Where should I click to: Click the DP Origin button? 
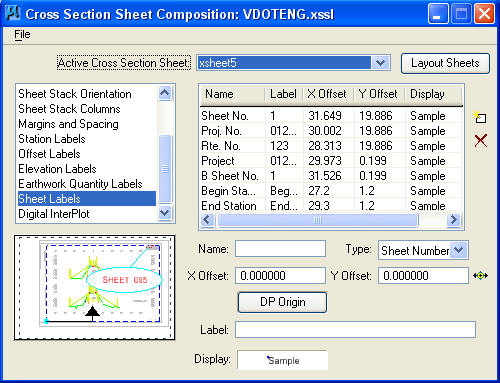coord(282,302)
